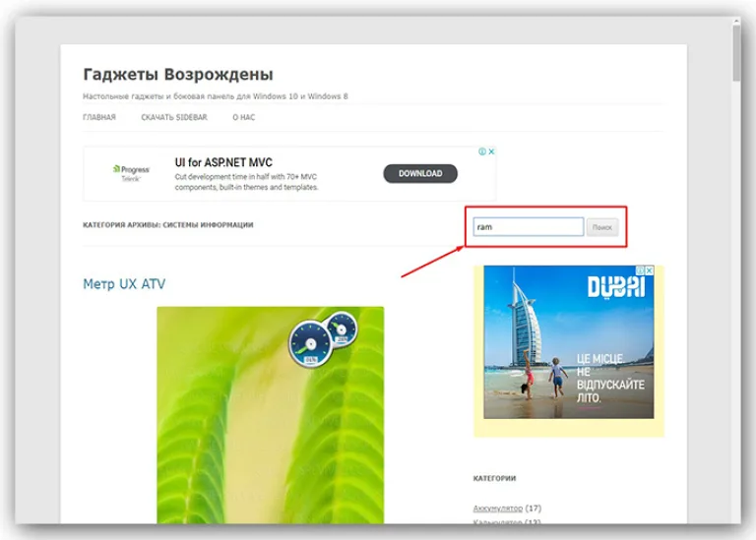Viewport: 756px width, 540px height.
Task: Close the ASP.NET MVC ad with X icon
Action: tap(491, 151)
